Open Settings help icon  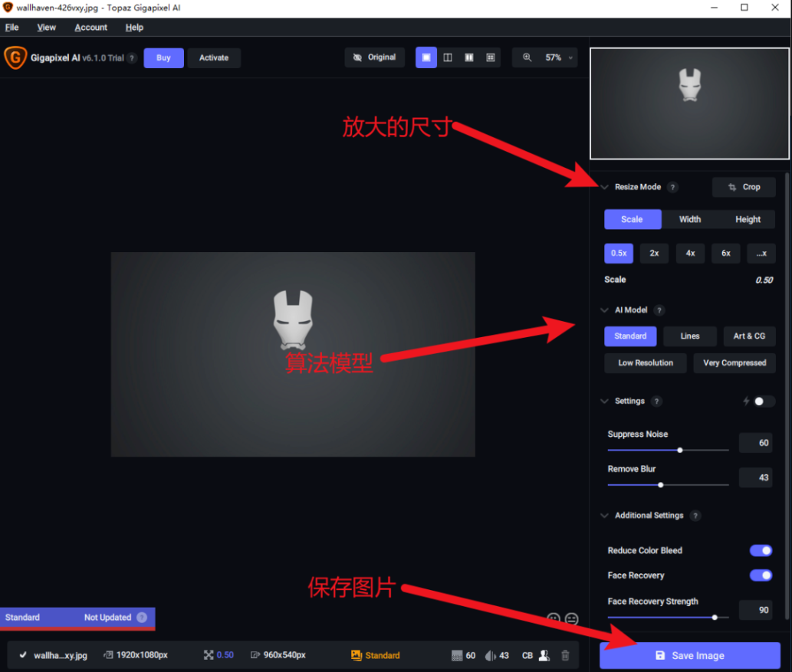click(656, 402)
